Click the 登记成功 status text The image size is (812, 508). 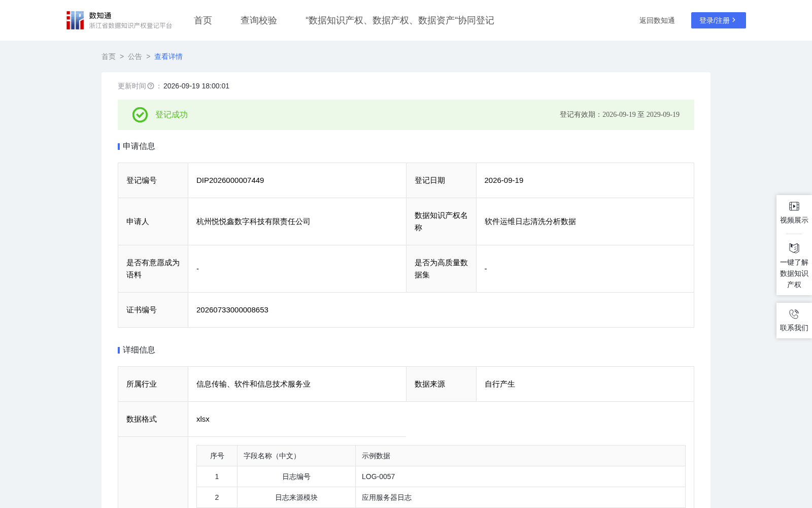(x=172, y=115)
